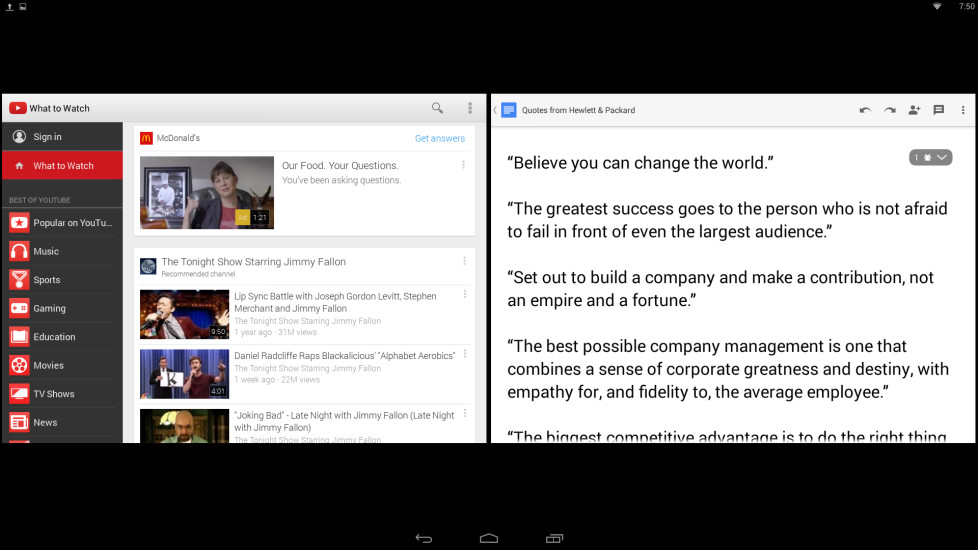Expand the page indicator dropdown in document

(930, 157)
